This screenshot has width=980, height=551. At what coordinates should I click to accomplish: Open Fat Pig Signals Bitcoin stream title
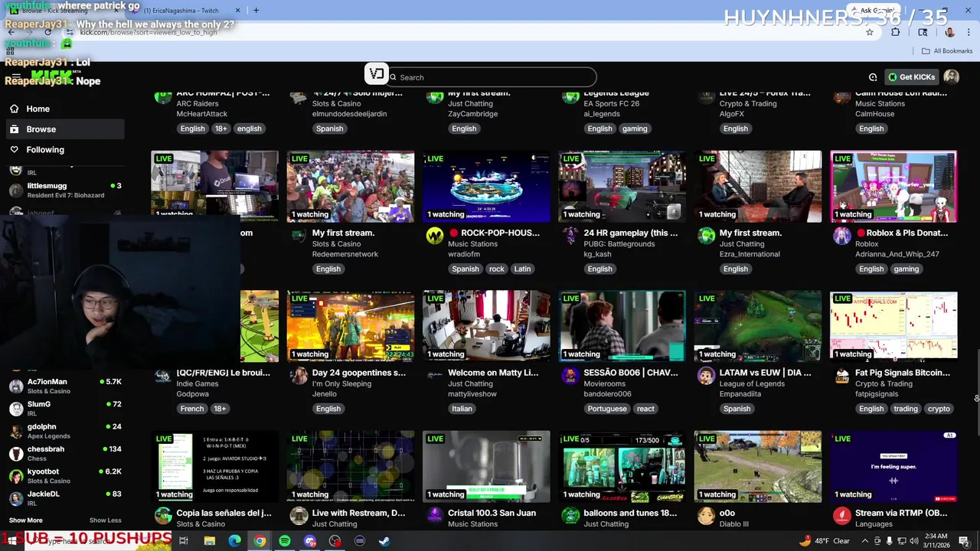(903, 373)
